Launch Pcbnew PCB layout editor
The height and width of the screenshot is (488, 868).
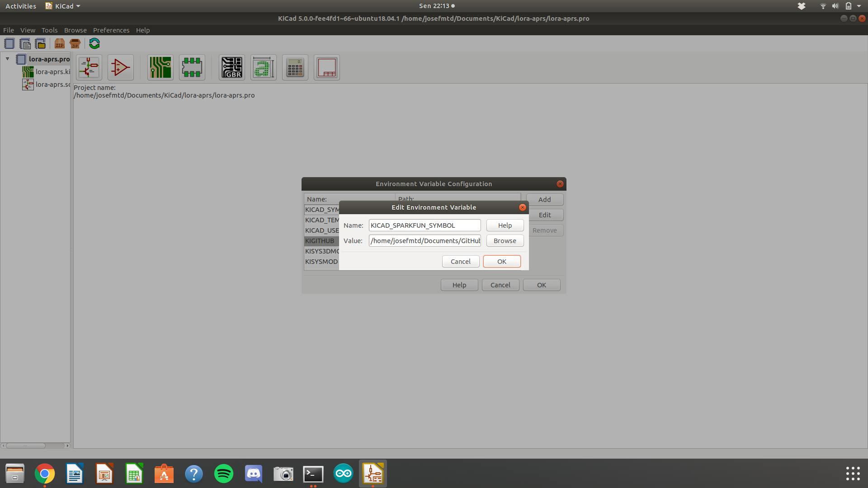click(160, 67)
